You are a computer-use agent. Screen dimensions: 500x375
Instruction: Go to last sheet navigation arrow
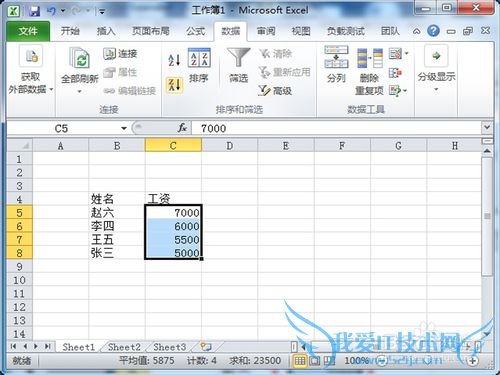coord(48,347)
